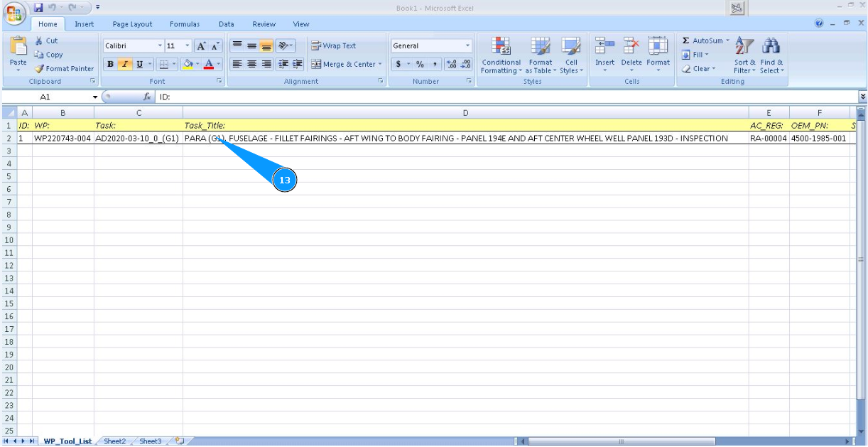Open the font size dropdown
The image size is (868, 447).
[x=188, y=45]
